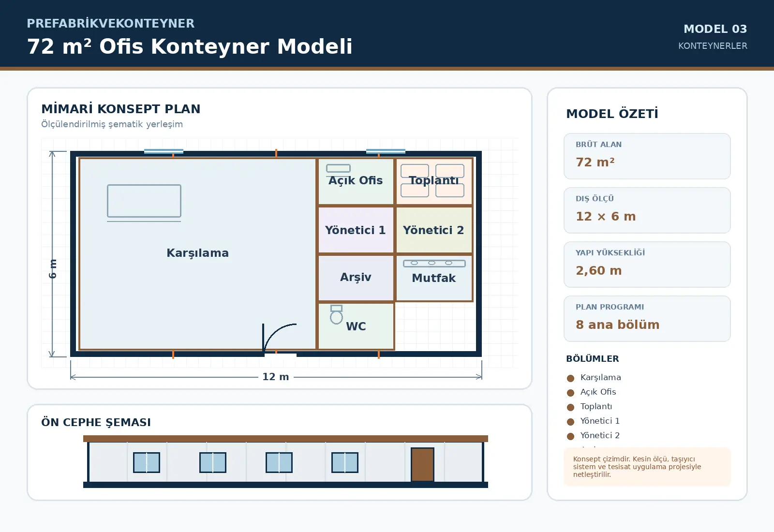Image resolution: width=774 pixels, height=532 pixels.
Task: Select Açık Ofis text in the Bölümler list
Action: coord(598,392)
